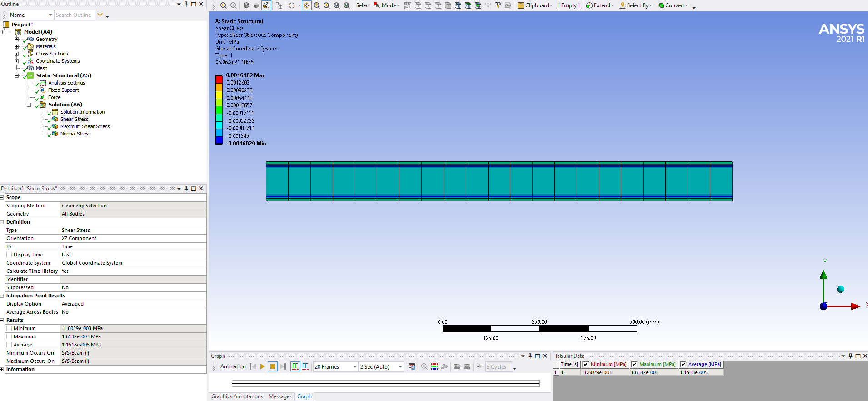Open the 2 Sec (Auto) duration dropdown
Image resolution: width=868 pixels, height=401 pixels.
click(381, 367)
